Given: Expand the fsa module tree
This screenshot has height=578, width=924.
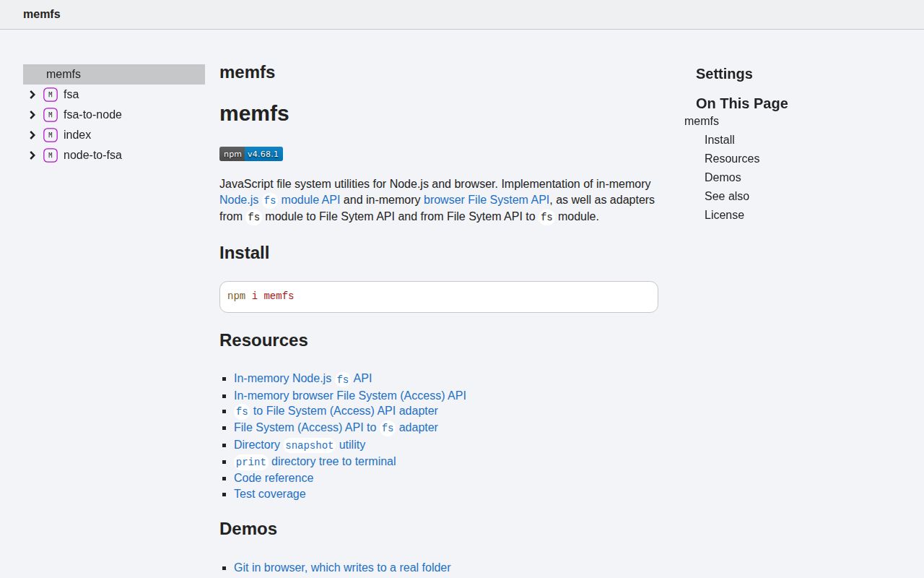Looking at the screenshot, I should point(32,95).
